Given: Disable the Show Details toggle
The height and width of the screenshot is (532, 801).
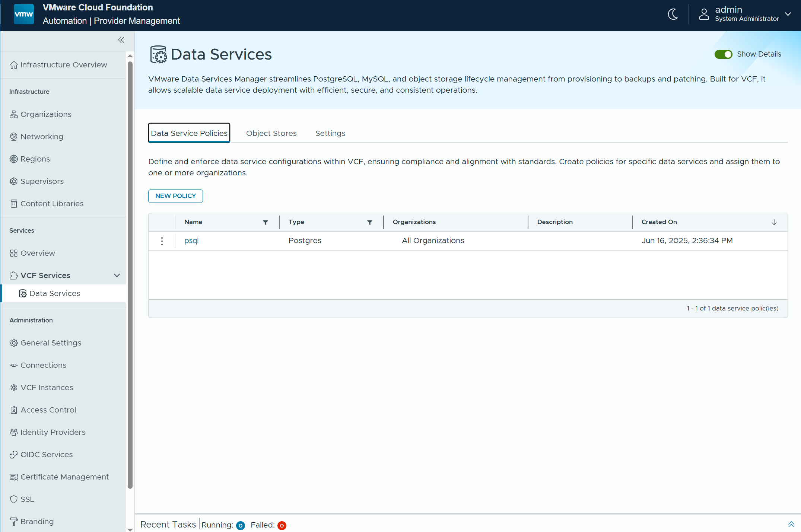Looking at the screenshot, I should [723, 54].
